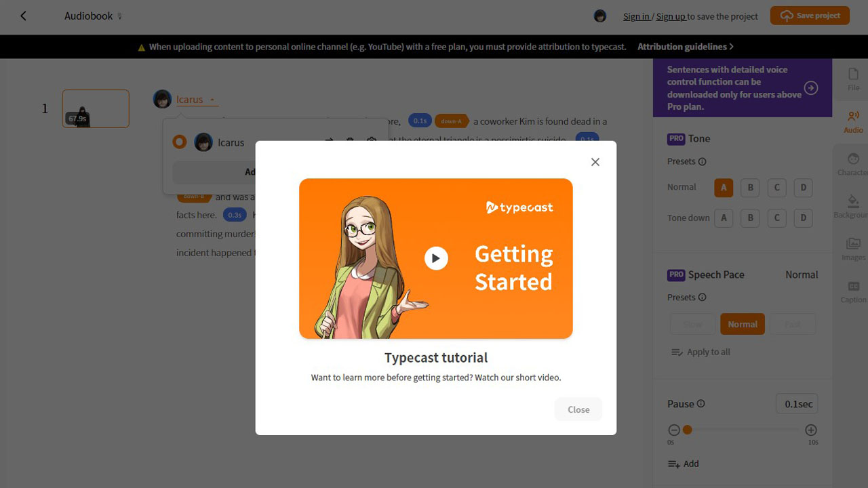
Task: Click the Close button in tutorial dialog
Action: [x=578, y=409]
